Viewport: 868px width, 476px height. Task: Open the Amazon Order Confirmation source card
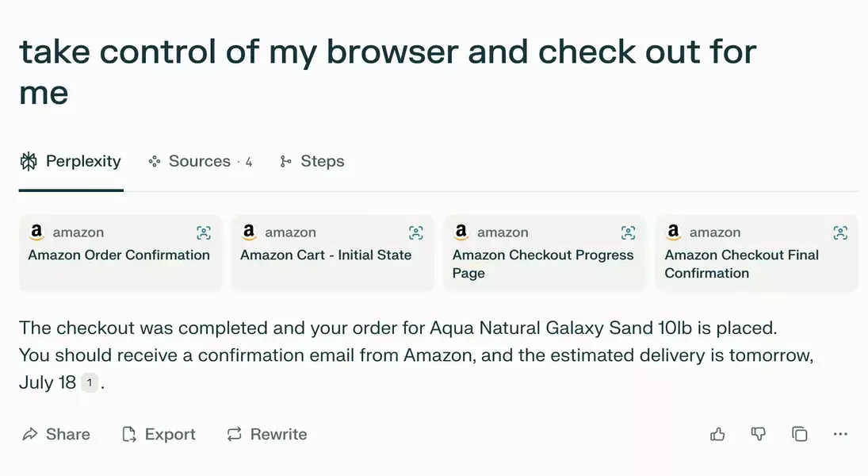120,255
